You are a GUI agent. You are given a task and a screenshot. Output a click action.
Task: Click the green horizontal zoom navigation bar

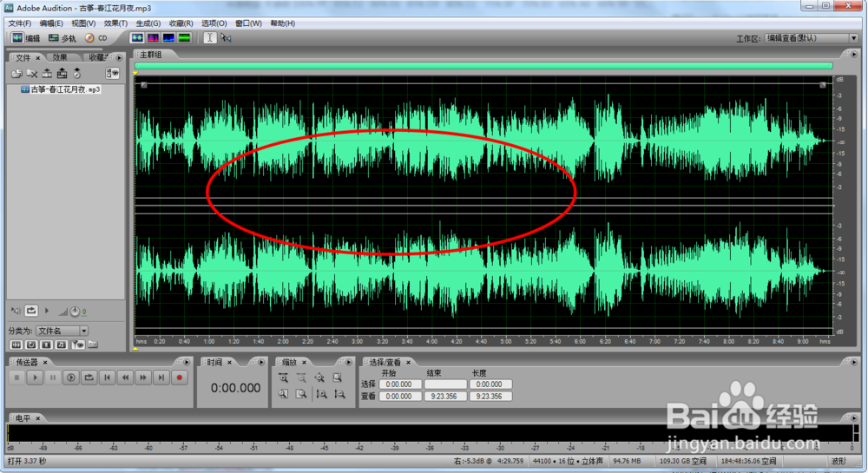pos(483,66)
